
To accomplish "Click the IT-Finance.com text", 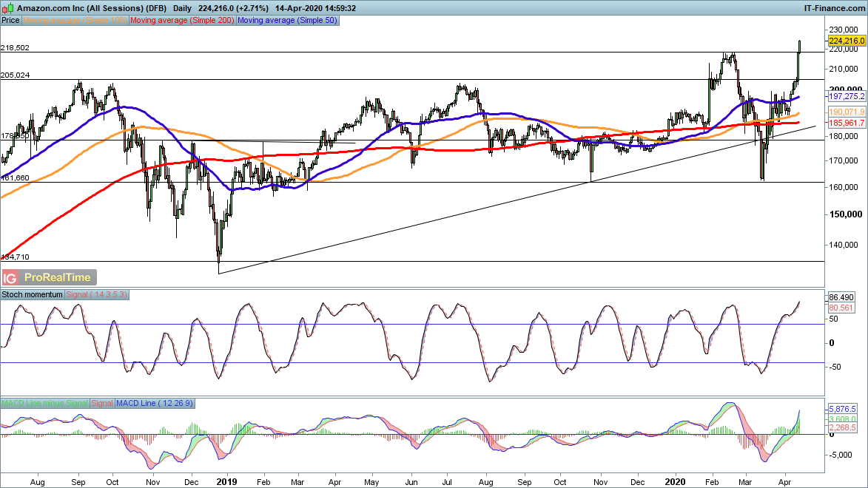I will (x=834, y=8).
